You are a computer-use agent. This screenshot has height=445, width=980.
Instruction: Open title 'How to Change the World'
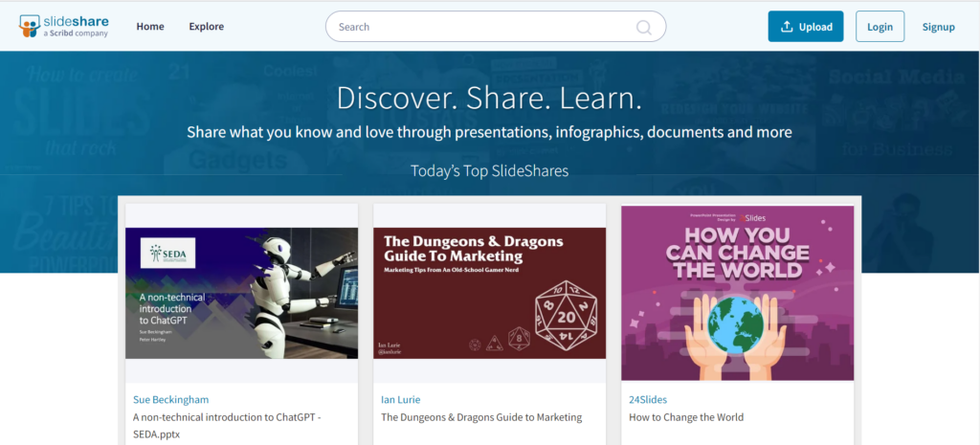pos(686,417)
